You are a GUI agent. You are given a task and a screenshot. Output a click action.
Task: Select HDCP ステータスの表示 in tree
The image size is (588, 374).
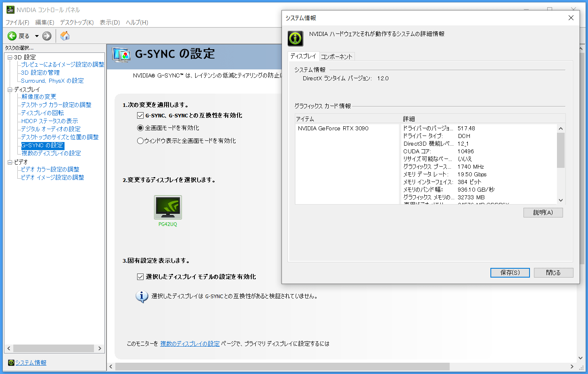tap(50, 121)
